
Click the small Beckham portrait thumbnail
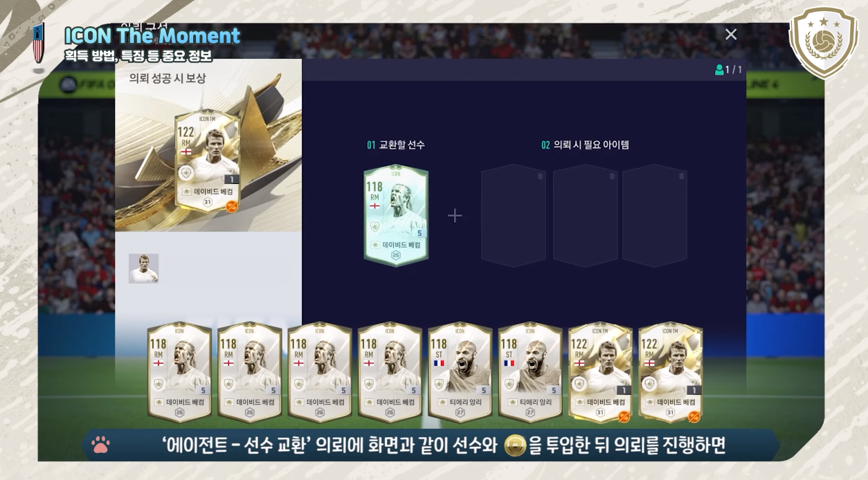click(x=143, y=268)
